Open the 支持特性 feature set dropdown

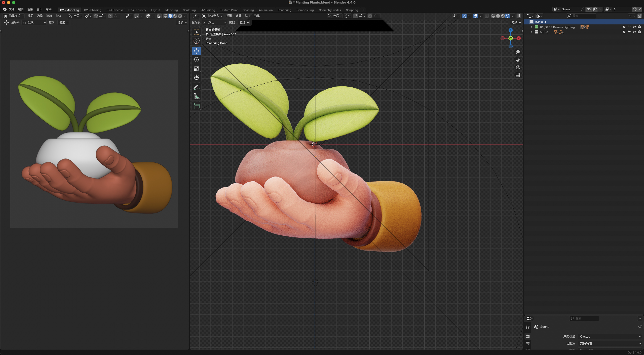(610, 343)
